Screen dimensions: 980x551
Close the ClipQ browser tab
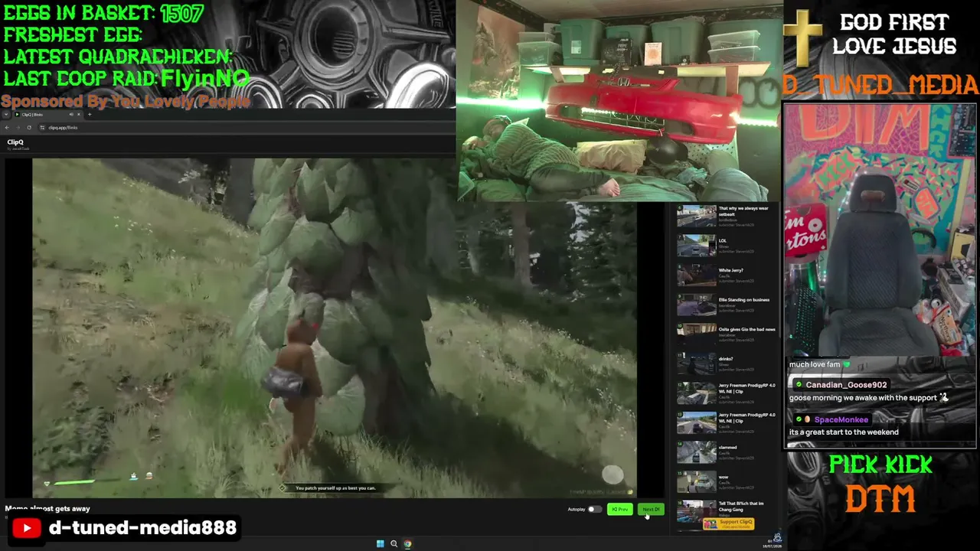(x=78, y=115)
